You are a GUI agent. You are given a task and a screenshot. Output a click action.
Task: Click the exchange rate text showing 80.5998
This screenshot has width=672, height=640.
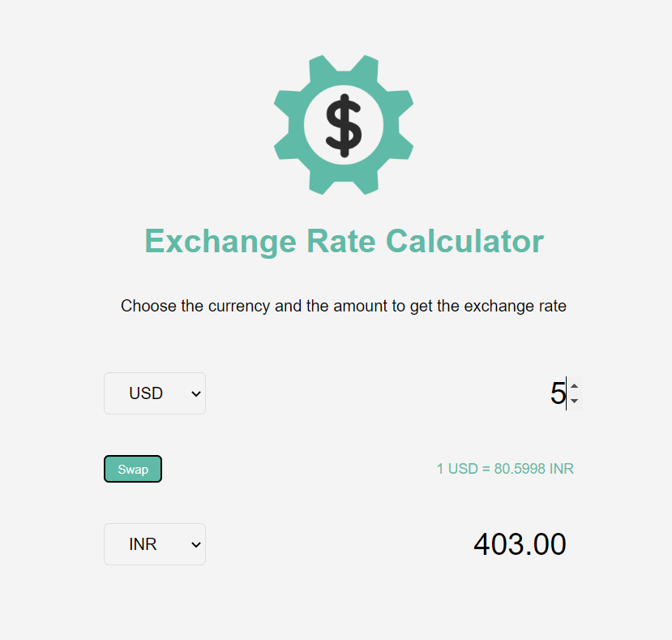(504, 468)
